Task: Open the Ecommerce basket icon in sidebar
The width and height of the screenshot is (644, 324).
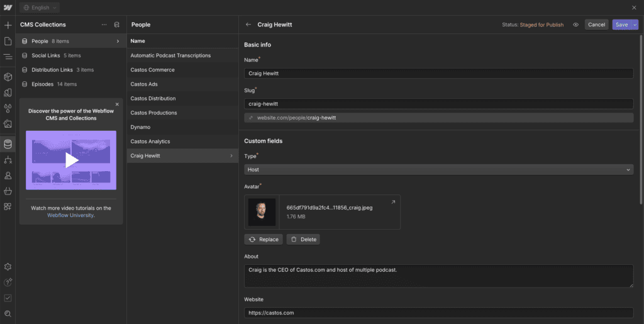Action: pos(8,191)
